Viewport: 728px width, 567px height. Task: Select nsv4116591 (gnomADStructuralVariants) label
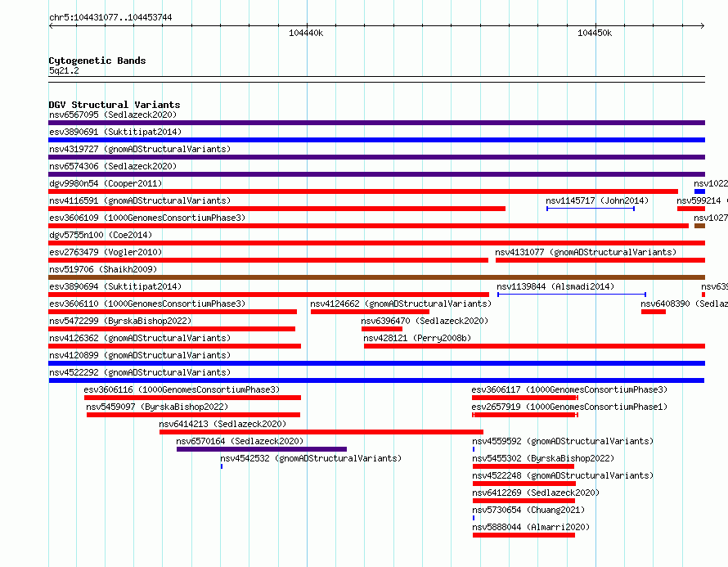[x=140, y=200]
